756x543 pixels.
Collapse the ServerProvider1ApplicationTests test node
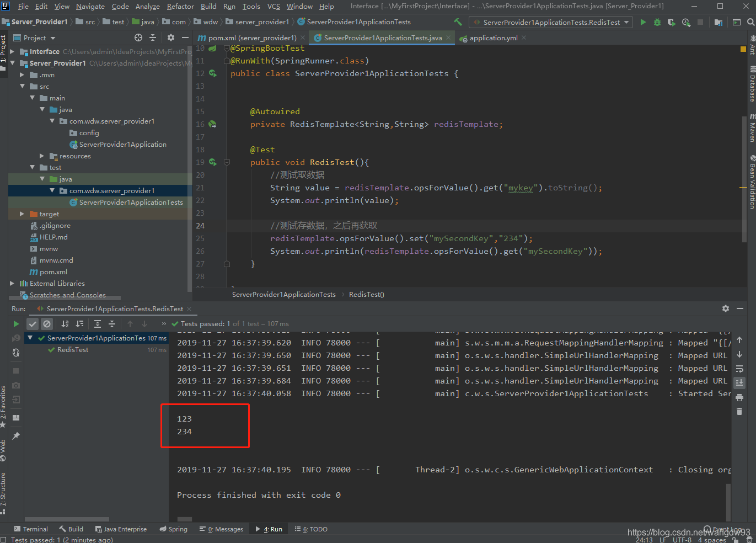(30, 338)
